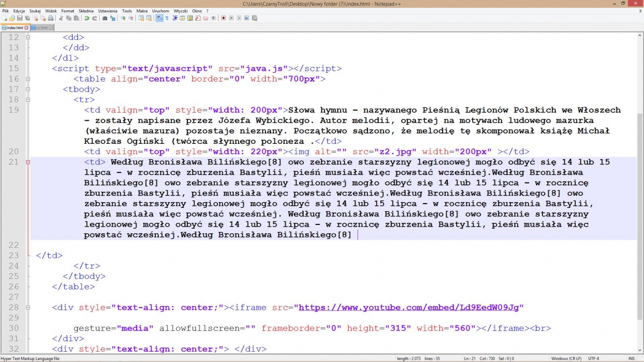
Task: Open the Ustawienia menu
Action: (x=108, y=11)
